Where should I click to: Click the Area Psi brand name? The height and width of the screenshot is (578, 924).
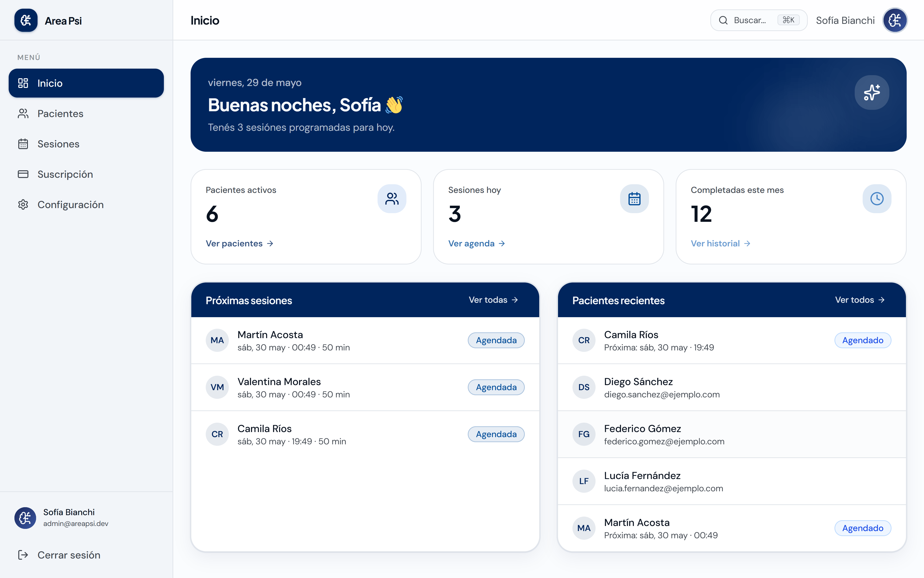[63, 21]
